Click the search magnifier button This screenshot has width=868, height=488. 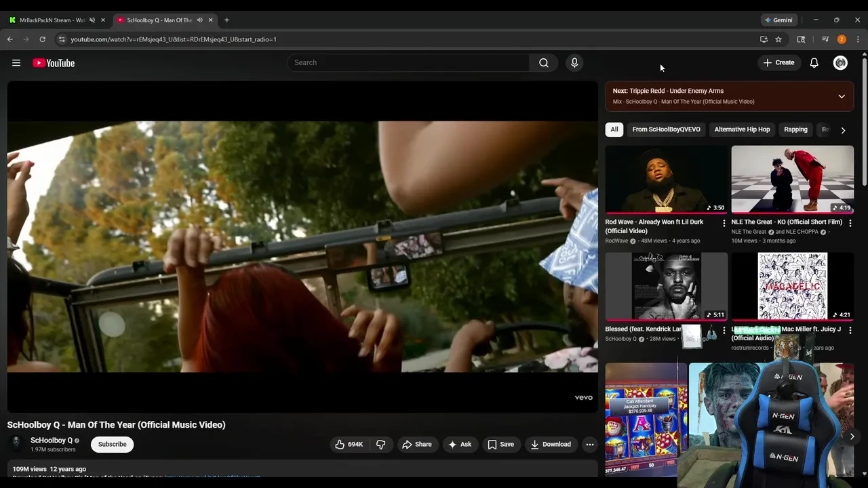pos(544,63)
